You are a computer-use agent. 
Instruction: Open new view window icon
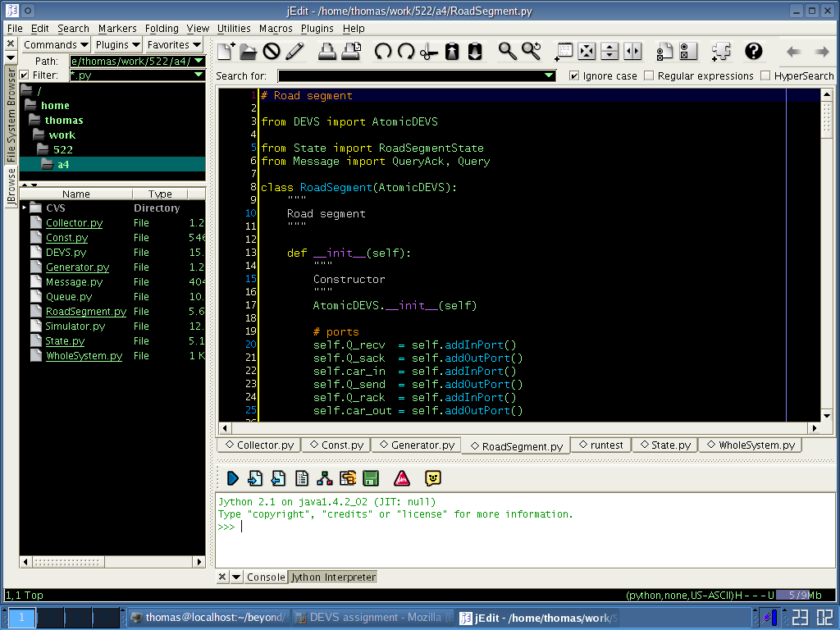(564, 51)
